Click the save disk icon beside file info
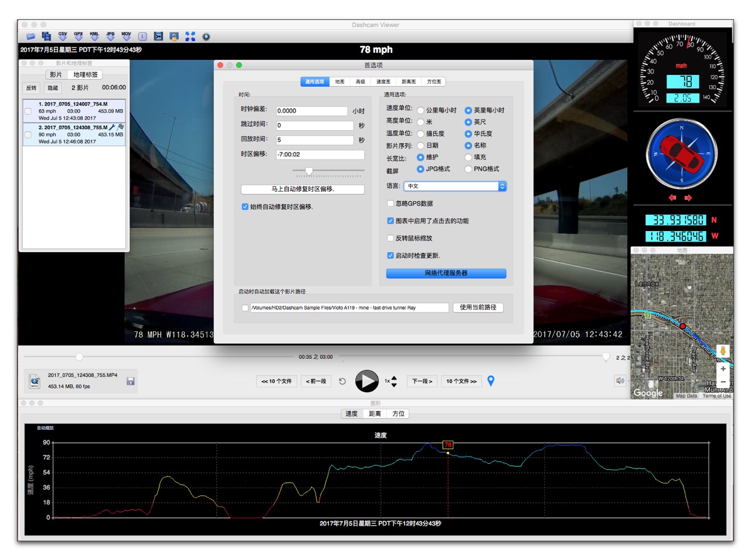The image size is (751, 560). [x=131, y=381]
